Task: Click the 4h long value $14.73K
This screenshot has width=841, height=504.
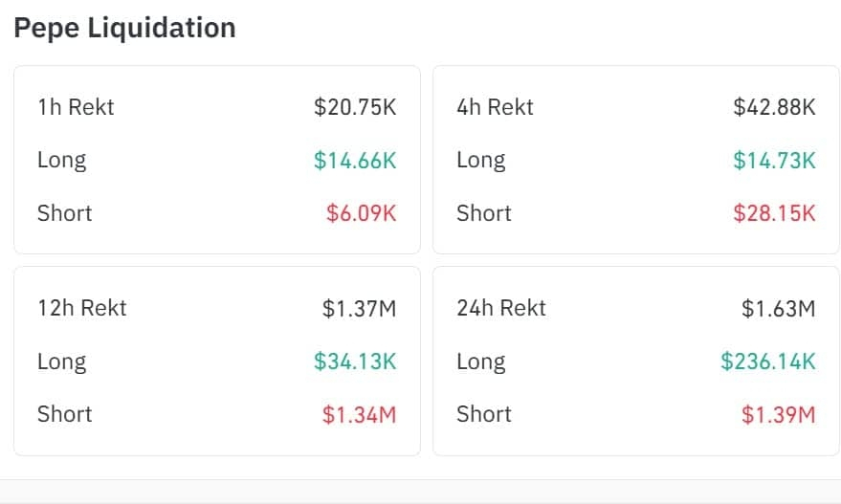Action: point(774,160)
